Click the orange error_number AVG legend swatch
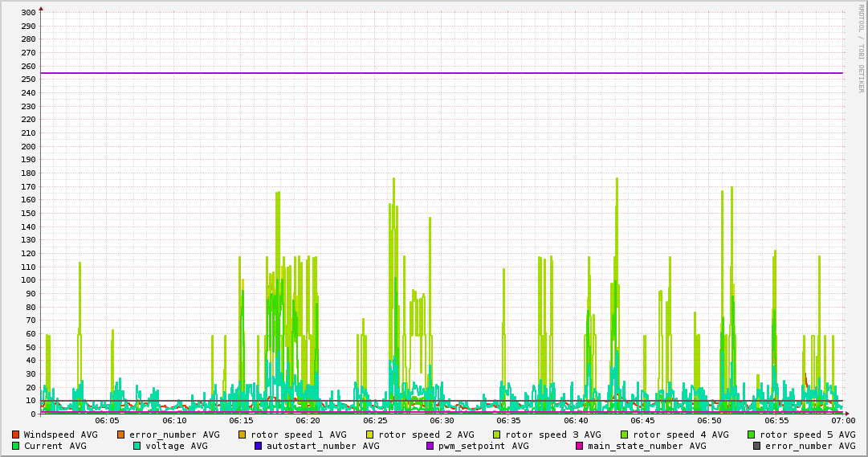 coord(121,435)
